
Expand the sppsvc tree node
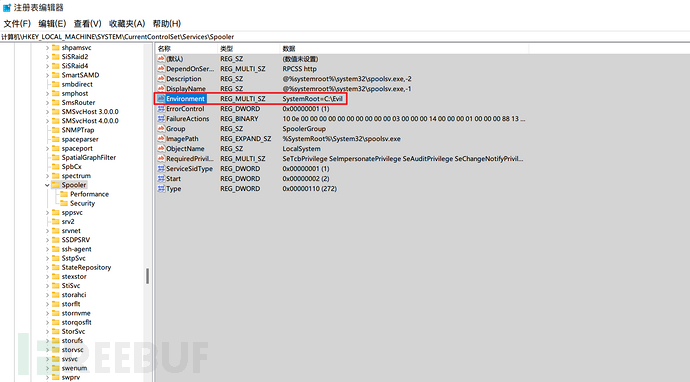pyautogui.click(x=47, y=213)
